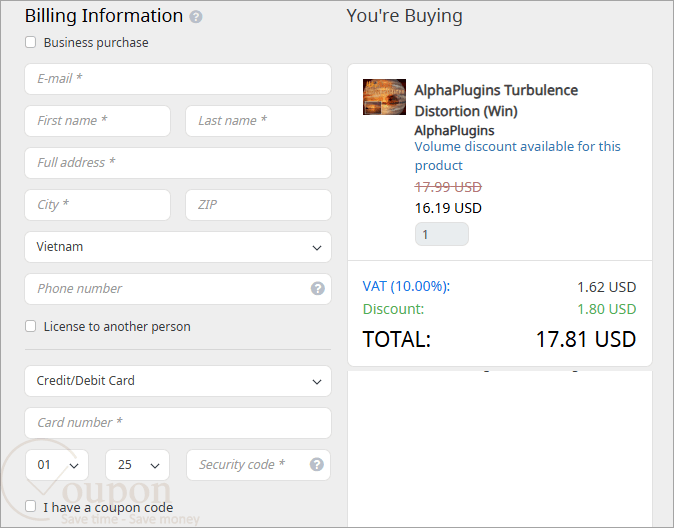Focus the City field
Image resolution: width=674 pixels, height=528 pixels.
coord(98,205)
